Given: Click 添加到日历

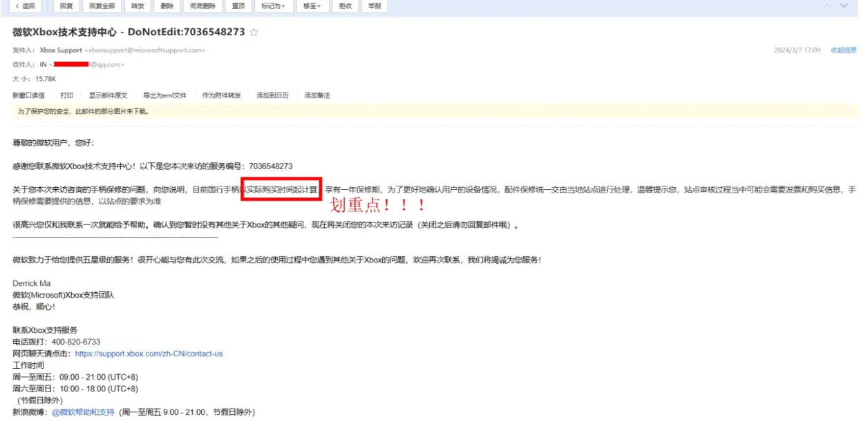Looking at the screenshot, I should 272,95.
